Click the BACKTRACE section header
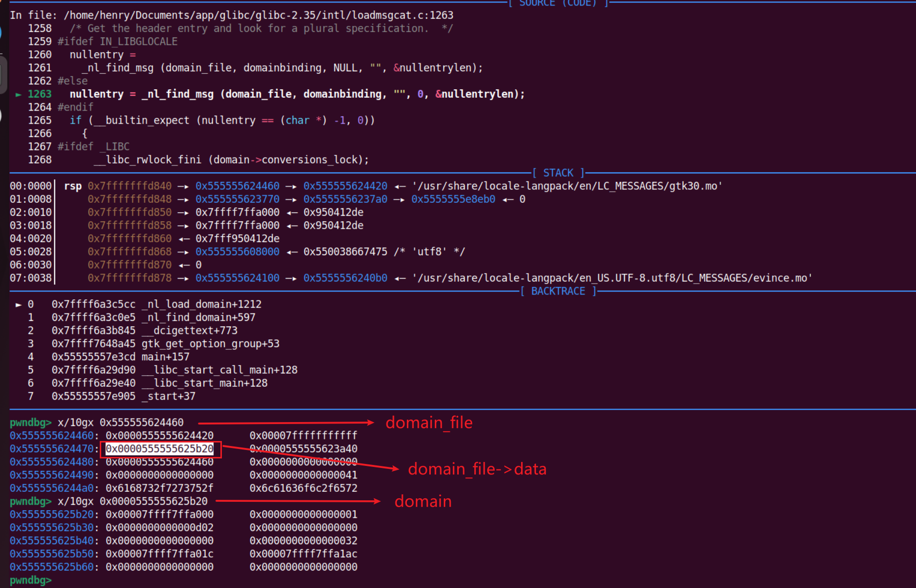This screenshot has height=588, width=916. click(558, 291)
